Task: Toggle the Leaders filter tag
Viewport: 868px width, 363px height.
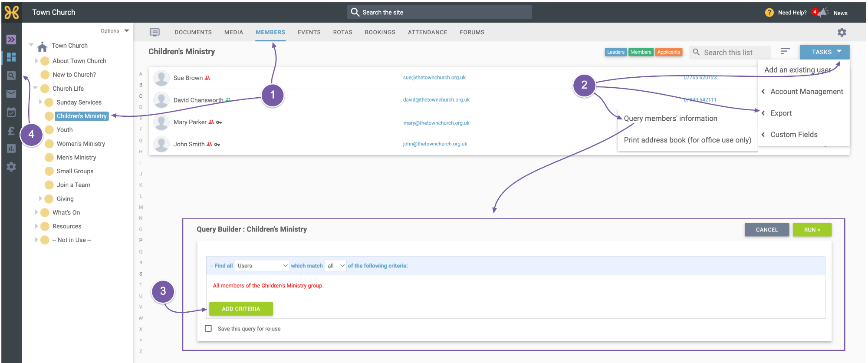Action: 615,52
